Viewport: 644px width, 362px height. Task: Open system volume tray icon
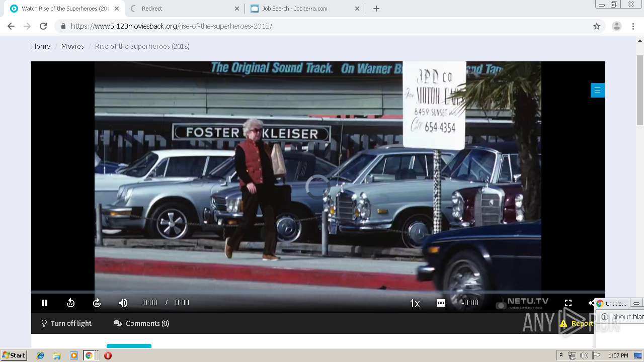tap(584, 355)
